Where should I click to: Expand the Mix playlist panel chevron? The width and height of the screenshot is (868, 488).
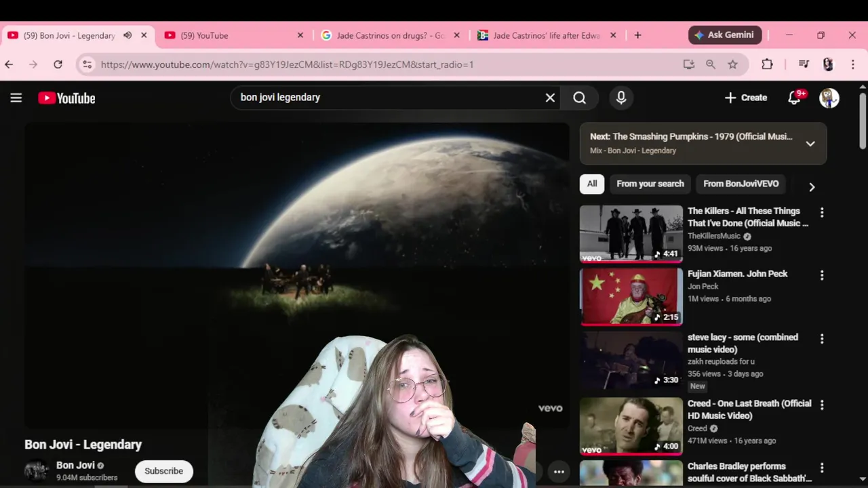point(810,144)
